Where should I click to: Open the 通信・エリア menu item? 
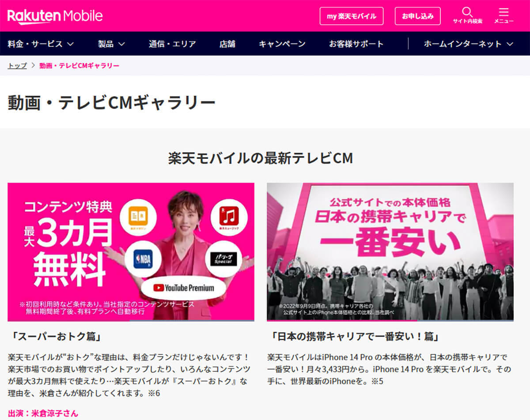pos(172,44)
